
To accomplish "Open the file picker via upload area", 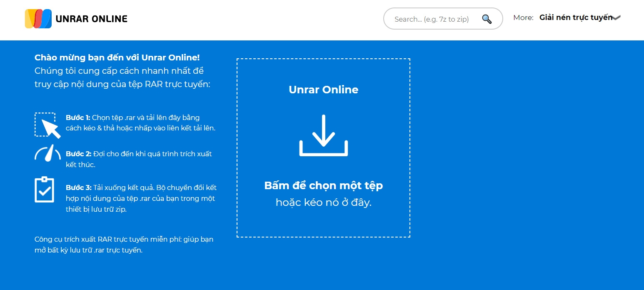I will click(324, 148).
